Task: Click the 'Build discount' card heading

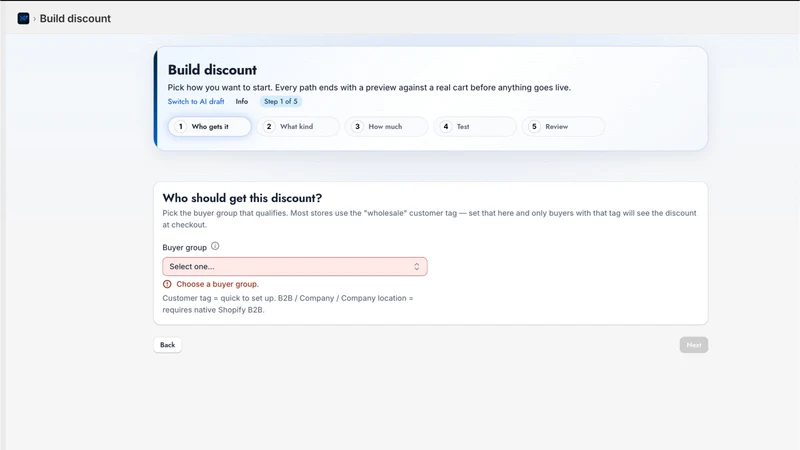Action: pos(212,70)
